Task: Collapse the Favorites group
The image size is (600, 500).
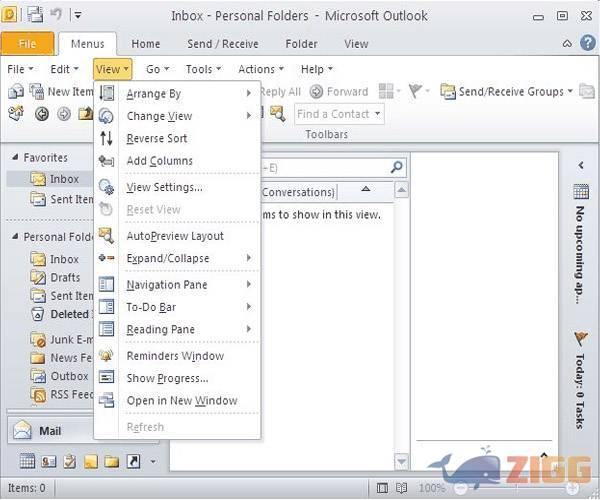Action: coord(15,157)
